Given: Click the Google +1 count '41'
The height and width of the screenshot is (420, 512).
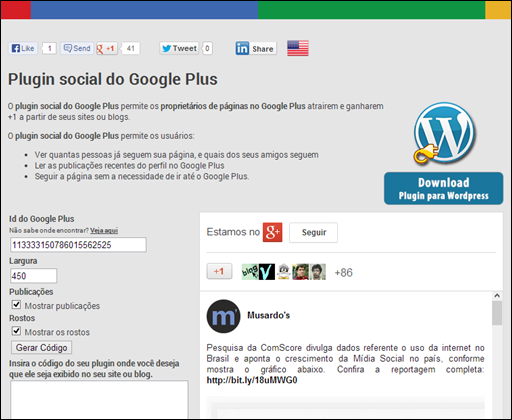Looking at the screenshot, I should tap(130, 49).
